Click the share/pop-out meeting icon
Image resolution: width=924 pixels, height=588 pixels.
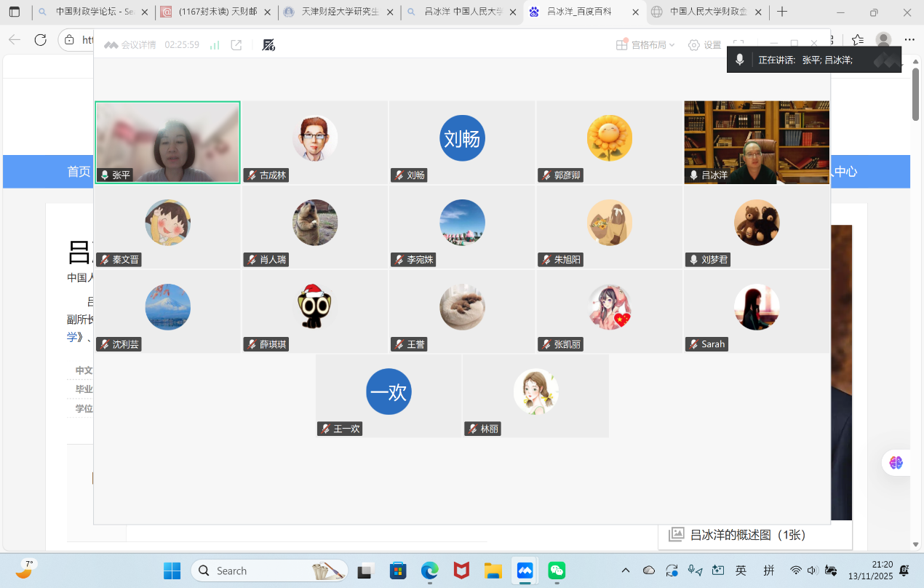click(x=236, y=45)
